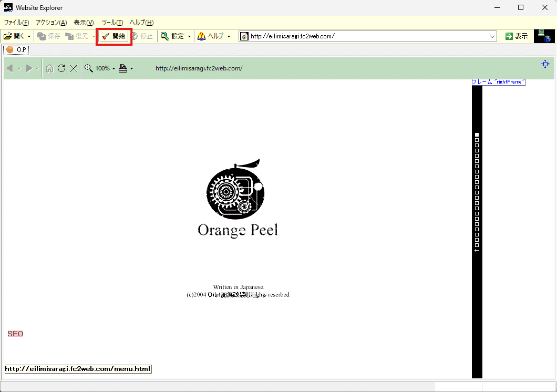Click the 開く open folder button

pos(14,36)
